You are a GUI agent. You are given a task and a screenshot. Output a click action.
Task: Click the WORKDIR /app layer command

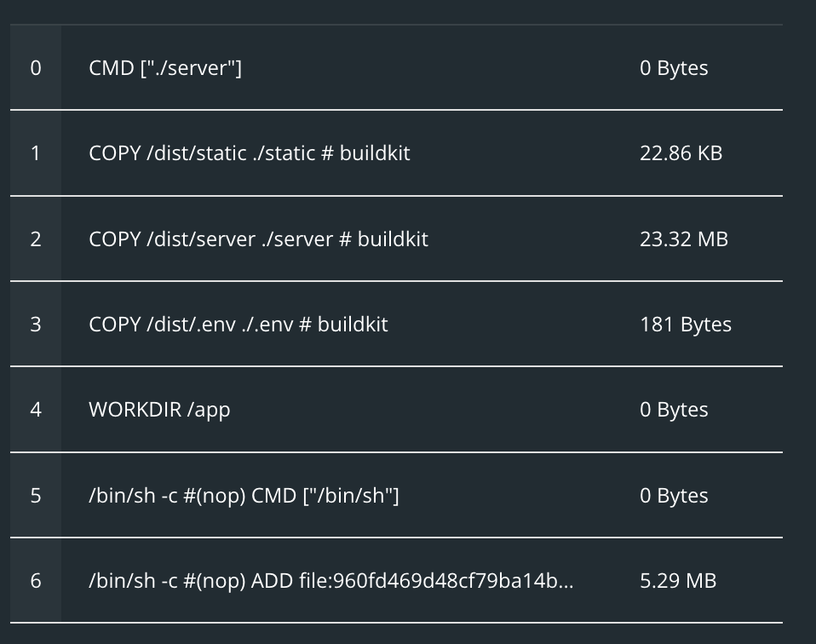point(159,410)
